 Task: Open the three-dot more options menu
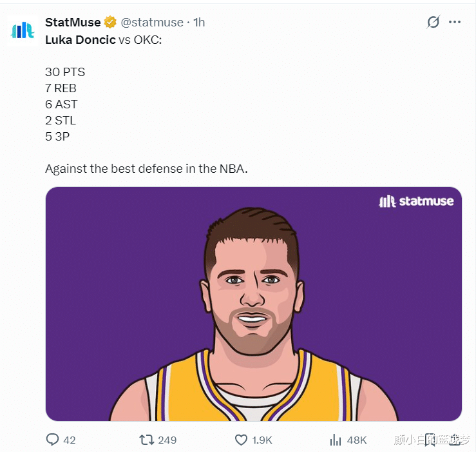pos(455,22)
